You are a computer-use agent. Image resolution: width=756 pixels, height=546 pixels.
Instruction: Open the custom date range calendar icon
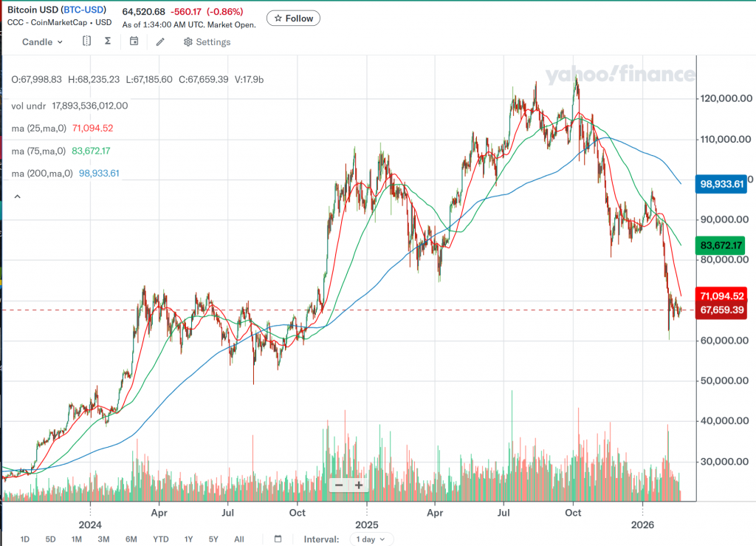278,539
